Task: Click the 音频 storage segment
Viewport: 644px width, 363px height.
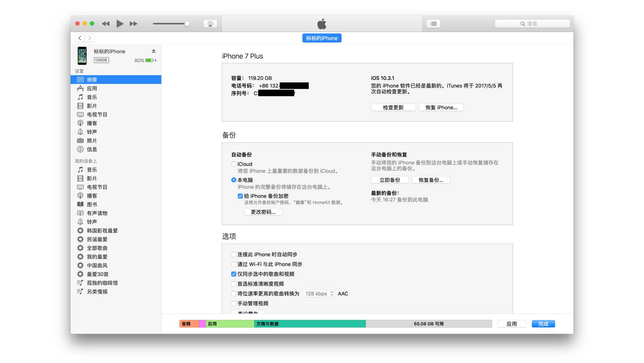Action: tap(189, 324)
